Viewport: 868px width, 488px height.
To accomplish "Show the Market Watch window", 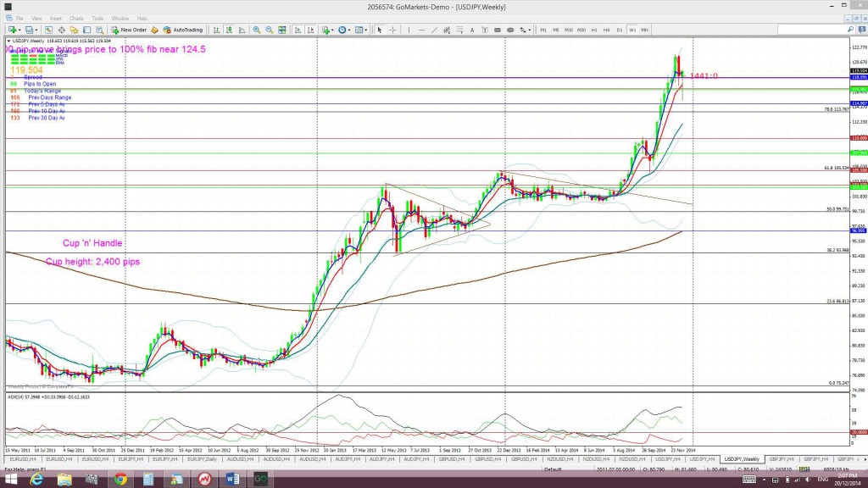I will [48, 30].
